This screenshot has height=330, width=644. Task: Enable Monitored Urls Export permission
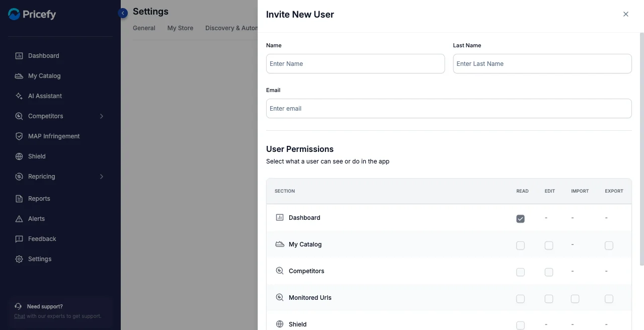[x=609, y=299]
